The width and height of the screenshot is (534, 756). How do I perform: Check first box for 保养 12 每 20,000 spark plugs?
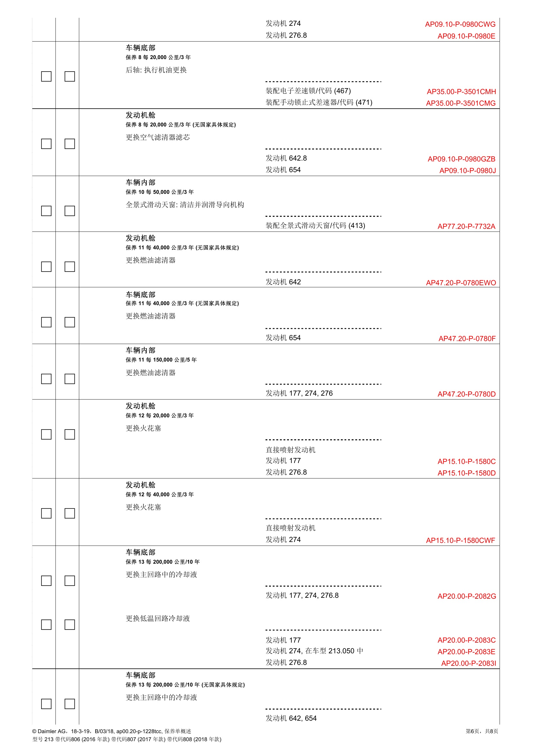pyautogui.click(x=46, y=434)
